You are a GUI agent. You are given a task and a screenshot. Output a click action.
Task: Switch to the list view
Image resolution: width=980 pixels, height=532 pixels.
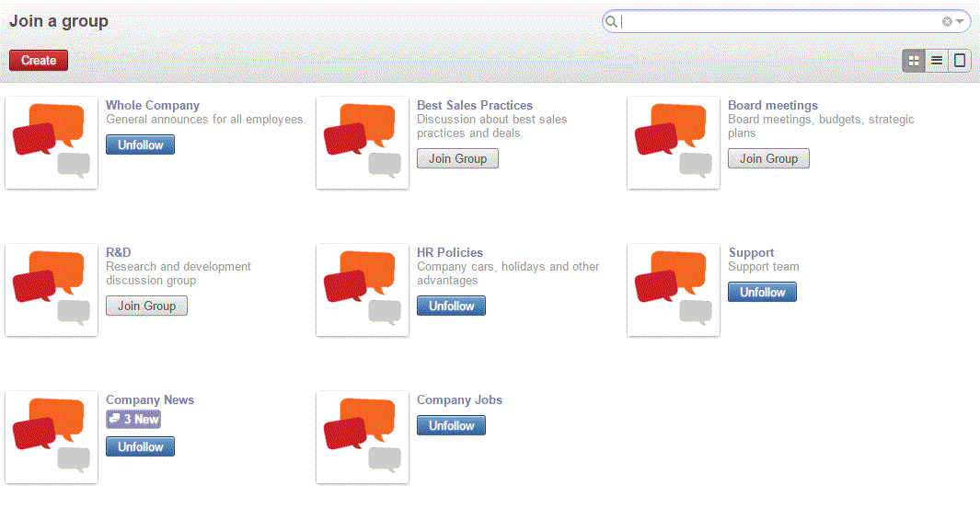tap(936, 60)
